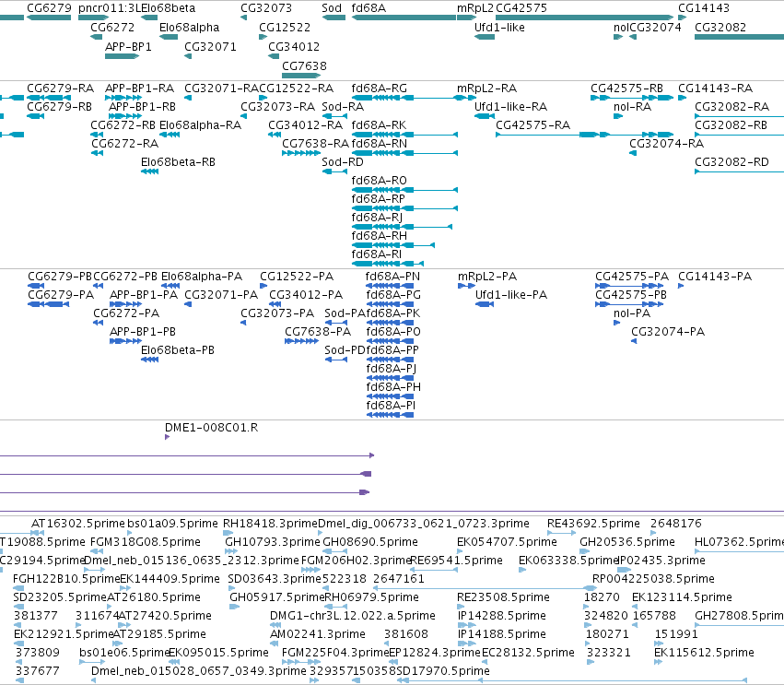Click EST label EC28132.5prime
This screenshot has width=784, height=685.
(x=528, y=653)
